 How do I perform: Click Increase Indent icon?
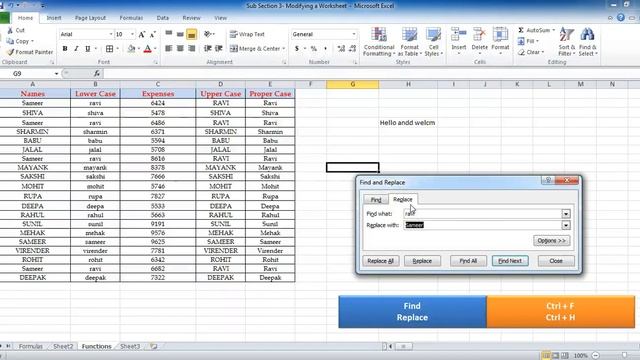(x=219, y=49)
